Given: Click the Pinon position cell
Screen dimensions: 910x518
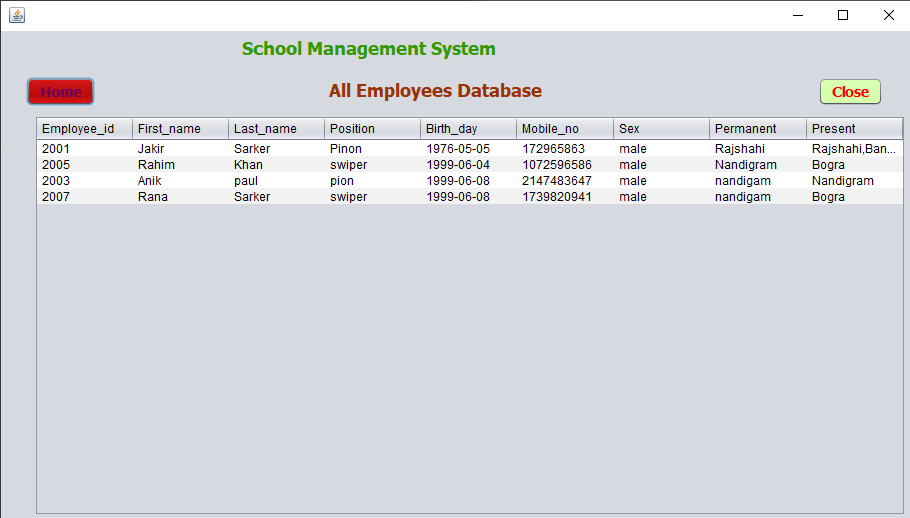Looking at the screenshot, I should [x=346, y=149].
